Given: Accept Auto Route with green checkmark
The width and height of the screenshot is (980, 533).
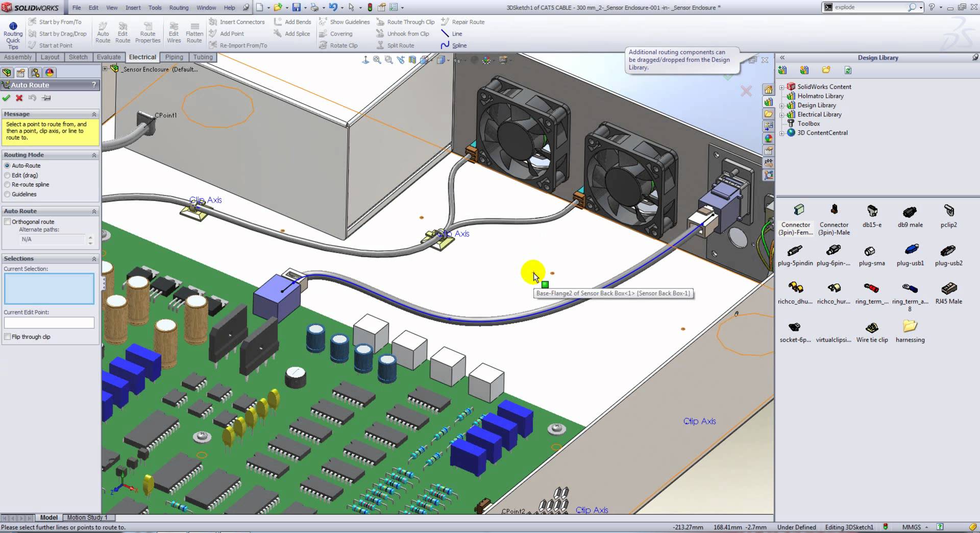Looking at the screenshot, I should coord(6,98).
